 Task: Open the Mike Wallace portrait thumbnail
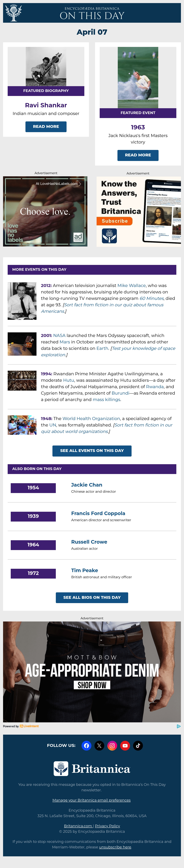tap(22, 301)
